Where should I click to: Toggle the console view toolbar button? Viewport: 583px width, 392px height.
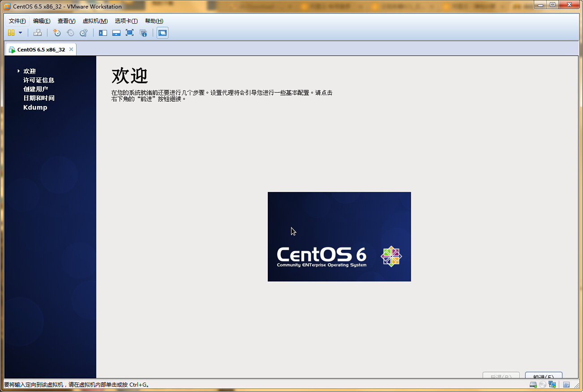pos(163,33)
